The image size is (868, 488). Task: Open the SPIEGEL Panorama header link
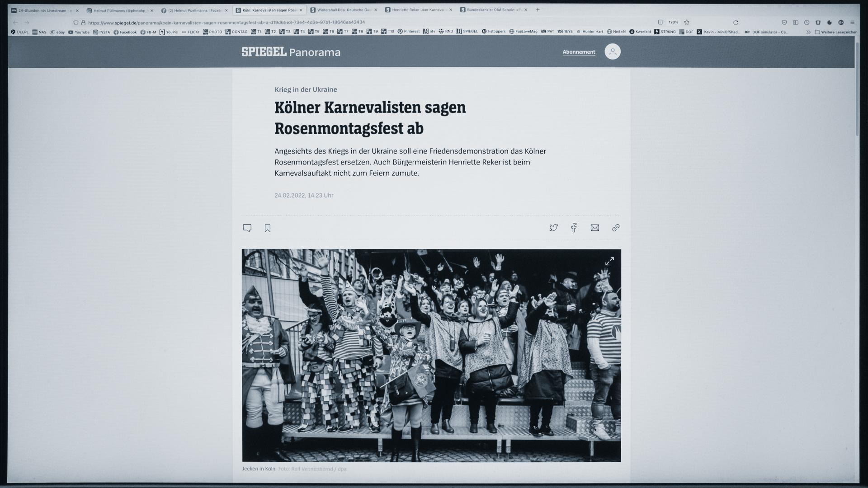[291, 52]
